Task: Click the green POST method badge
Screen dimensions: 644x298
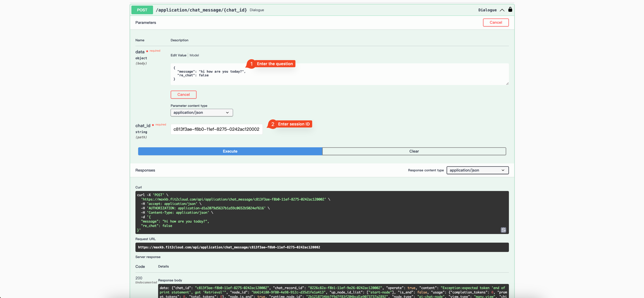Action: [x=142, y=10]
